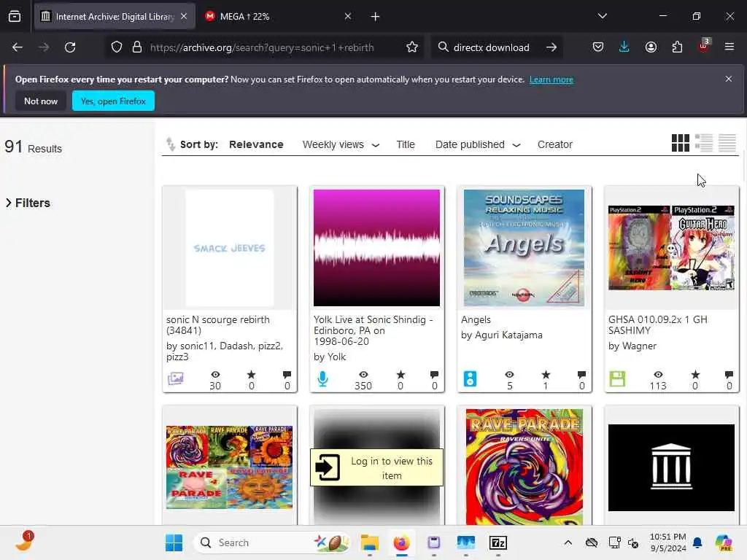Toggle the sort direction arrows icon

pos(171,144)
